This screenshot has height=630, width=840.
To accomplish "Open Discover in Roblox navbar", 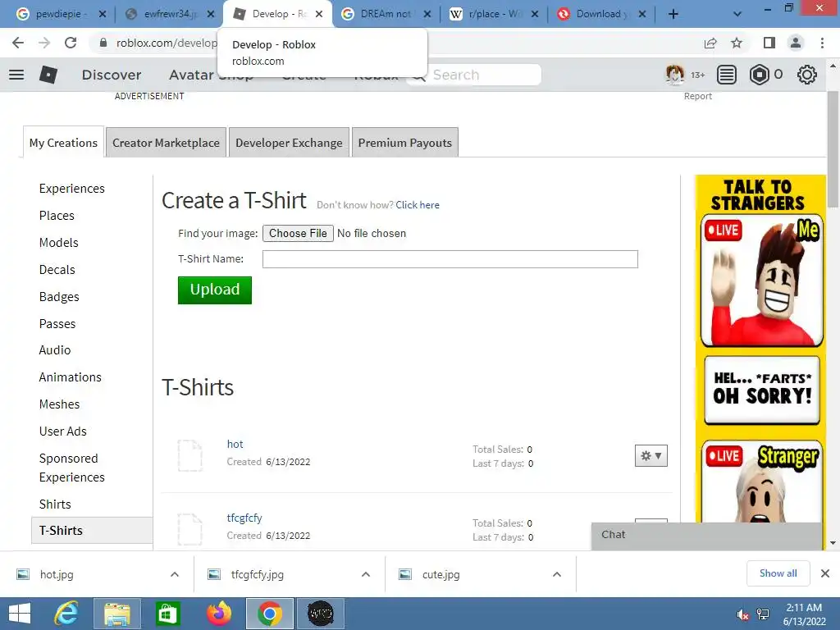I will (112, 75).
